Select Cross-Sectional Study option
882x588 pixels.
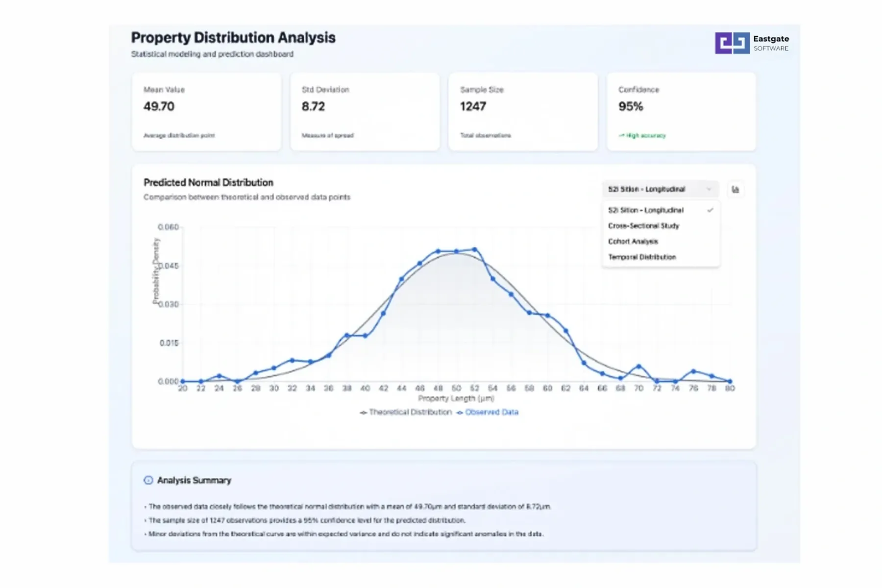[x=643, y=226]
